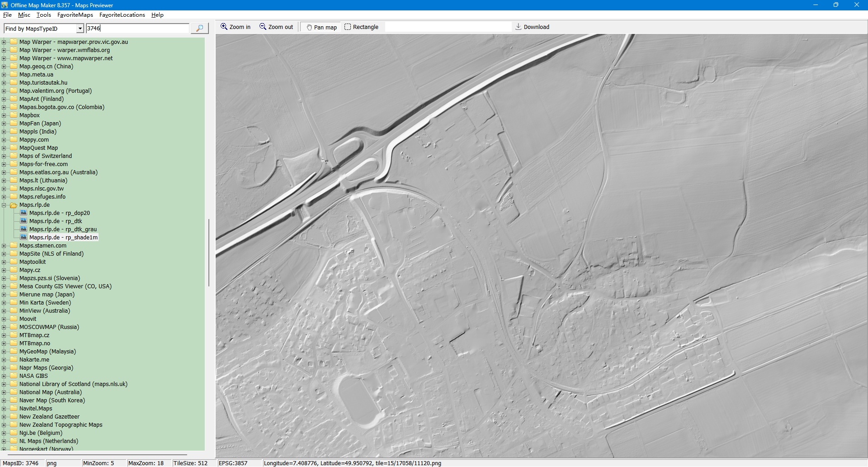Click the tree panel vertical scrollbar

click(x=208, y=253)
